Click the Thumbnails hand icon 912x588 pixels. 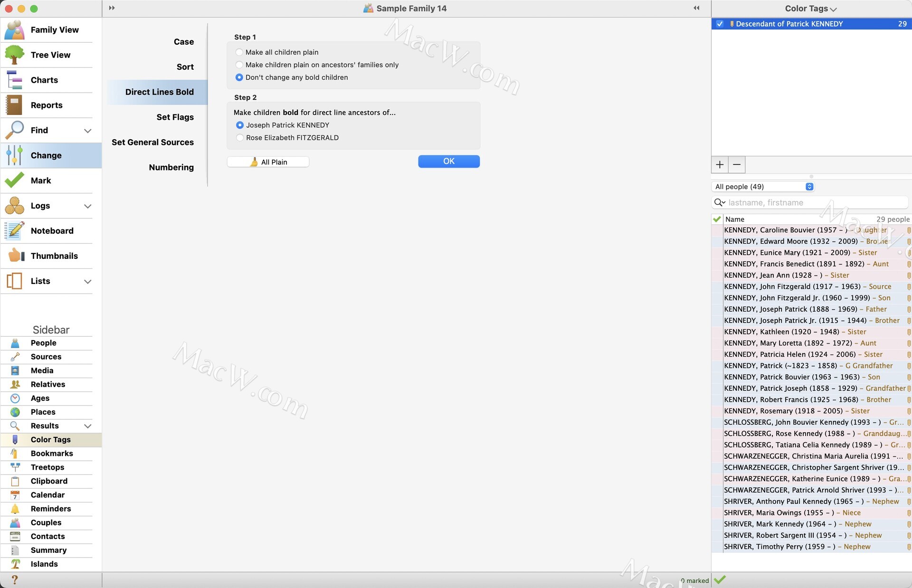(16, 256)
